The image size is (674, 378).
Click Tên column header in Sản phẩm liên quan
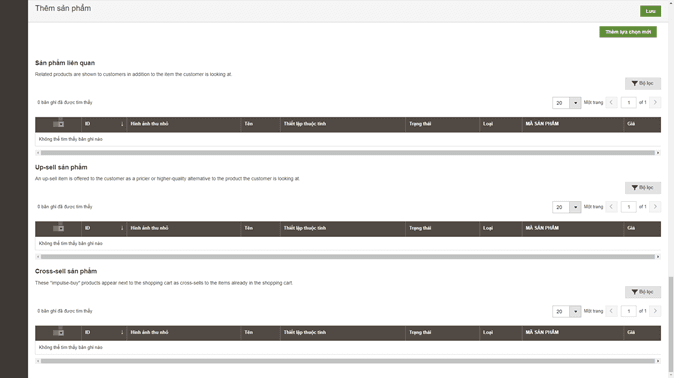point(260,124)
